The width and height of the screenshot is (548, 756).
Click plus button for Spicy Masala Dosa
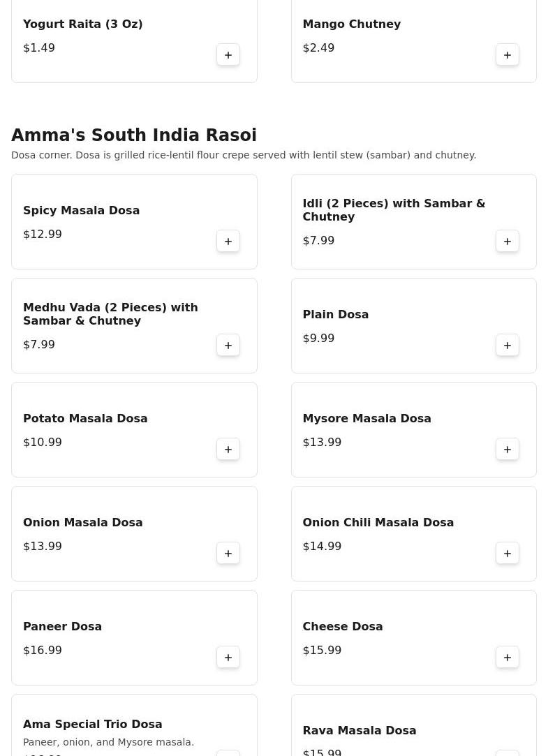pyautogui.click(x=228, y=242)
